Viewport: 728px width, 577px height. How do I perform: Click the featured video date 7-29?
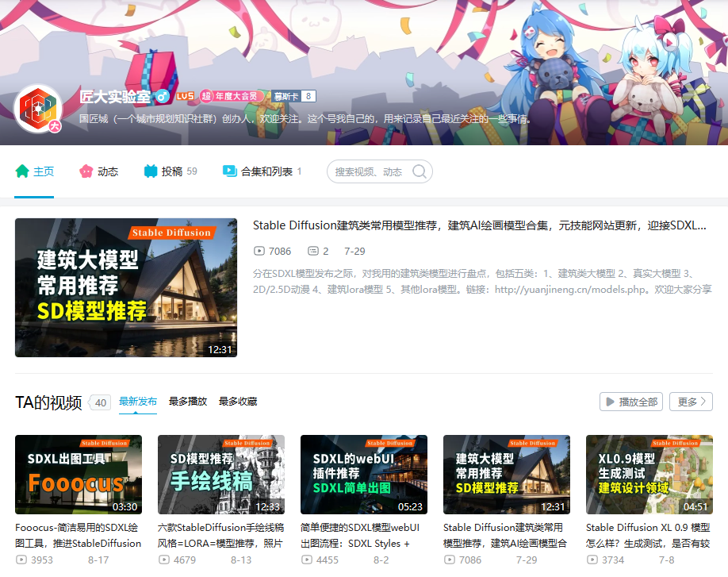click(354, 252)
